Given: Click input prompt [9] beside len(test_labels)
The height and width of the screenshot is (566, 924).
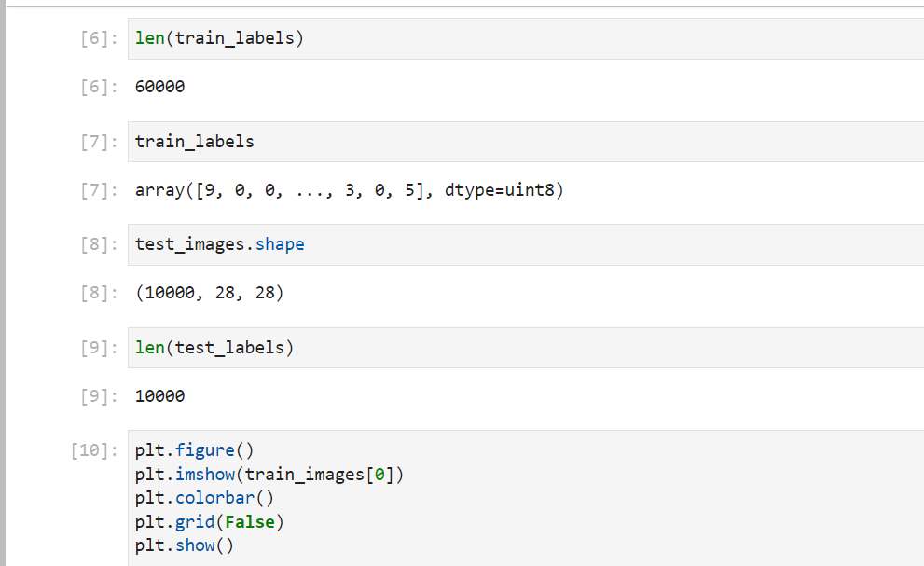Looking at the screenshot, I should click(x=99, y=348).
